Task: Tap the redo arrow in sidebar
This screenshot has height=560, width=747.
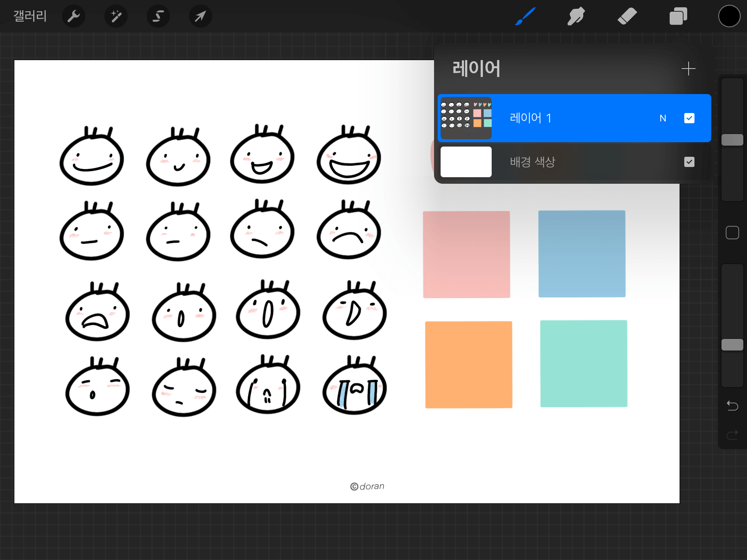Action: pyautogui.click(x=732, y=435)
